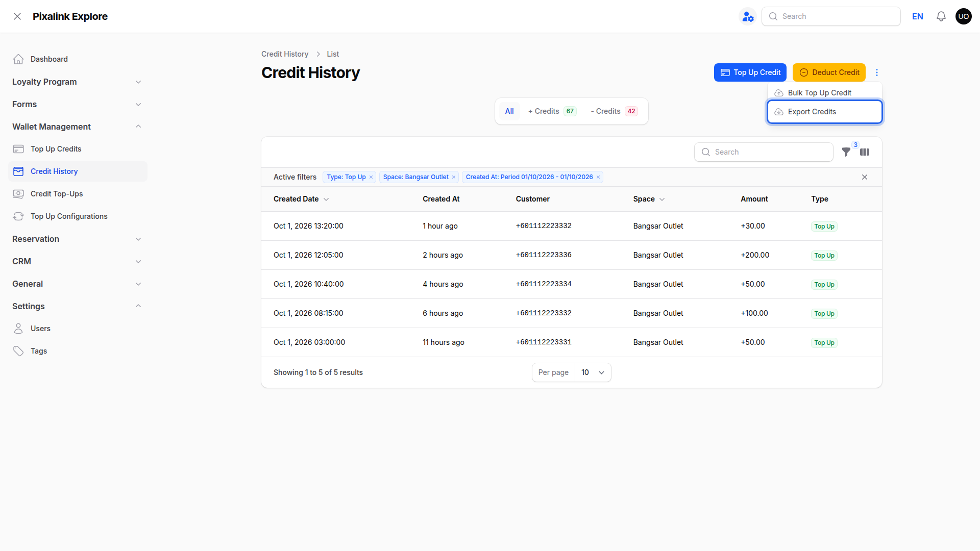This screenshot has height=551, width=980.
Task: Toggle table columns icon
Action: (865, 152)
